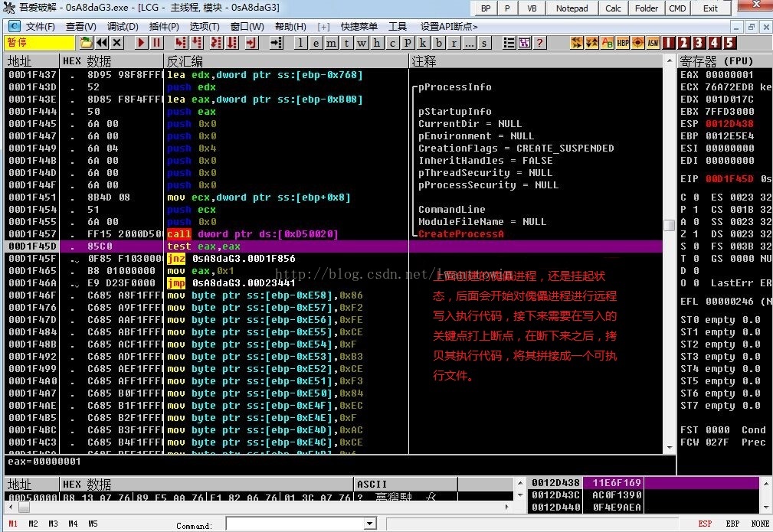Click the HBP hardware breakpoint plugin icon
The height and width of the screenshot is (532, 773).
[x=623, y=43]
